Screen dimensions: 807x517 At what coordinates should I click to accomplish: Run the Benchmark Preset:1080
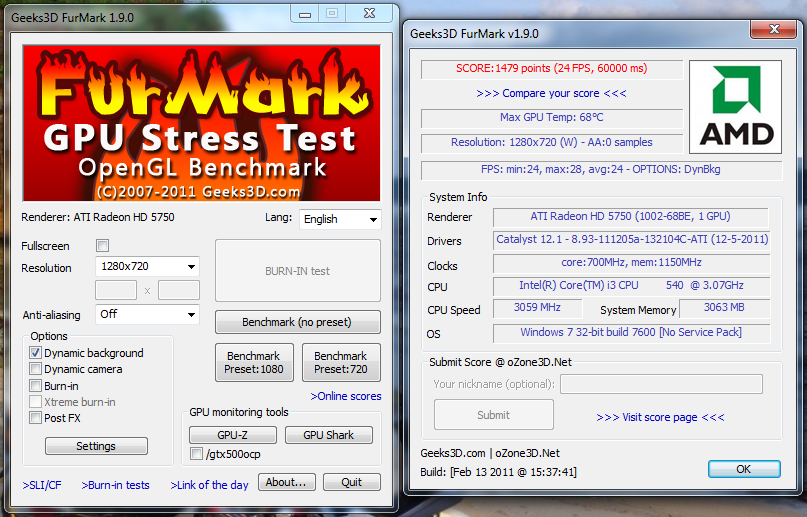(x=254, y=363)
